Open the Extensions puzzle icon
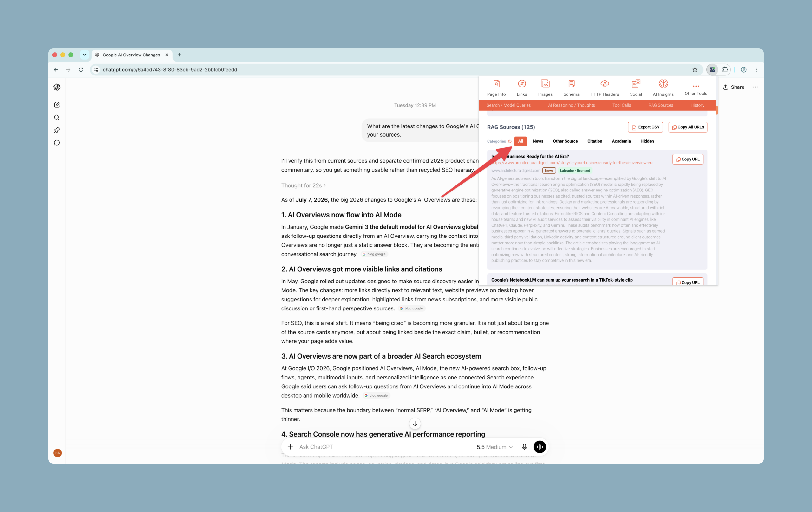 click(x=725, y=70)
